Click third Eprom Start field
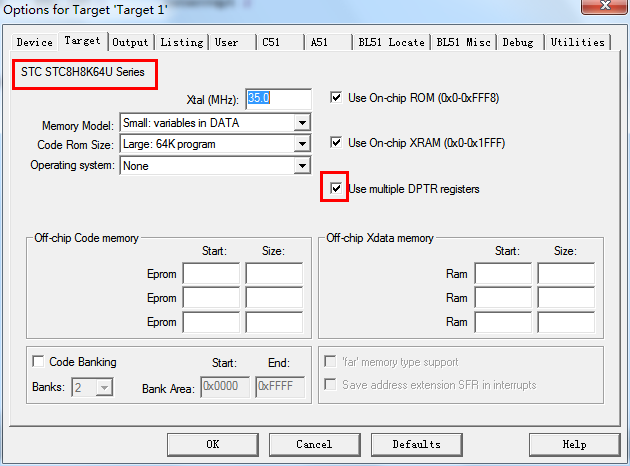 211,322
